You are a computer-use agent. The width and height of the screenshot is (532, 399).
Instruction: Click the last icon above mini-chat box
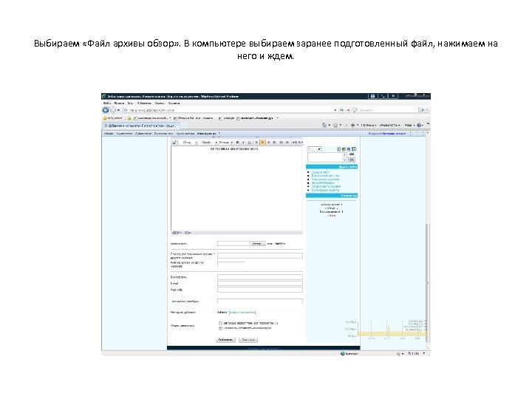(x=354, y=149)
